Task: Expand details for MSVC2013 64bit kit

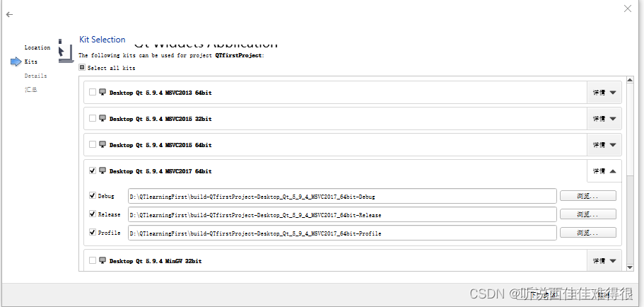Action: click(604, 93)
